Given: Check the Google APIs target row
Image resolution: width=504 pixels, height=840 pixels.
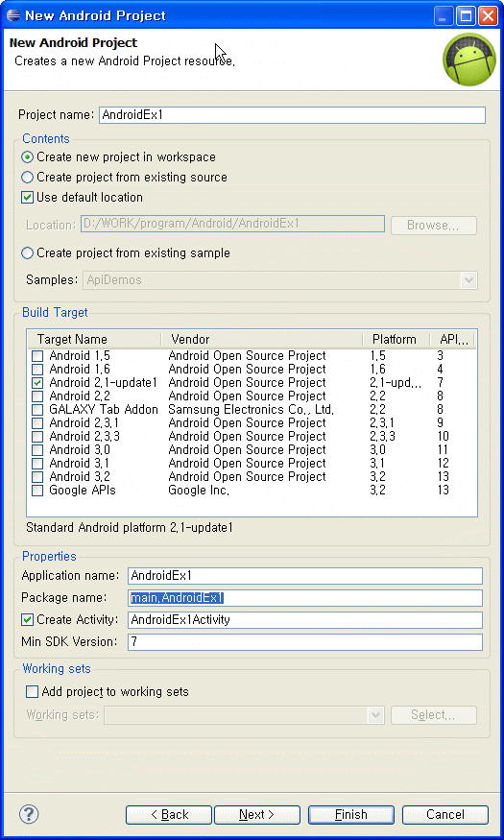Looking at the screenshot, I should (x=37, y=491).
